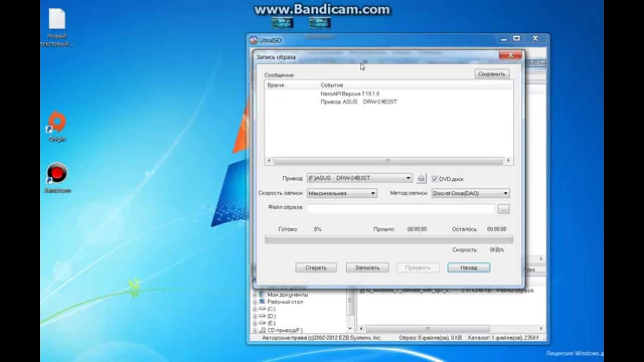Open the new text document icon on desktop
The height and width of the screenshot is (362, 644).
click(57, 27)
